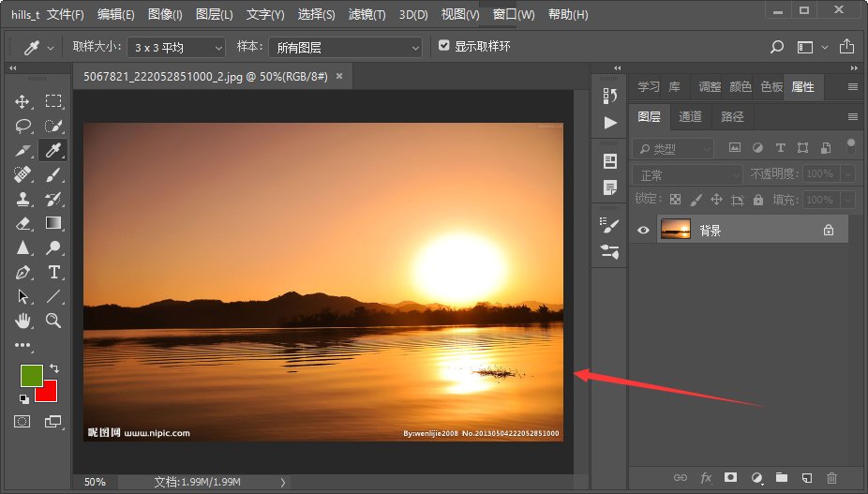Image resolution: width=868 pixels, height=494 pixels.
Task: Select the Lasso tool
Action: [x=22, y=126]
